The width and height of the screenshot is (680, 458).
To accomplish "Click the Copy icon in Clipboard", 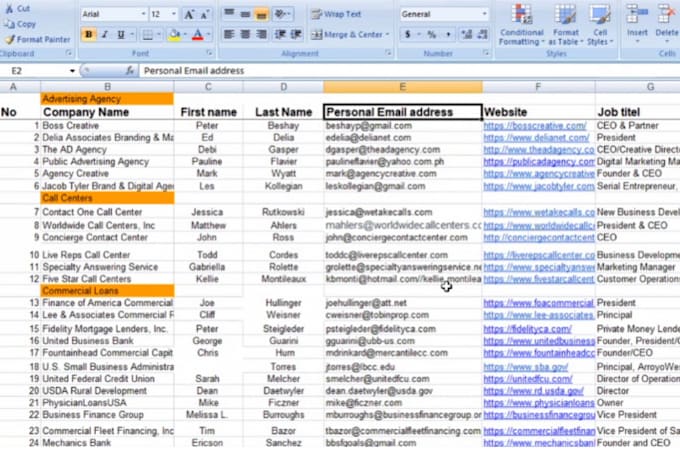I will (10, 24).
